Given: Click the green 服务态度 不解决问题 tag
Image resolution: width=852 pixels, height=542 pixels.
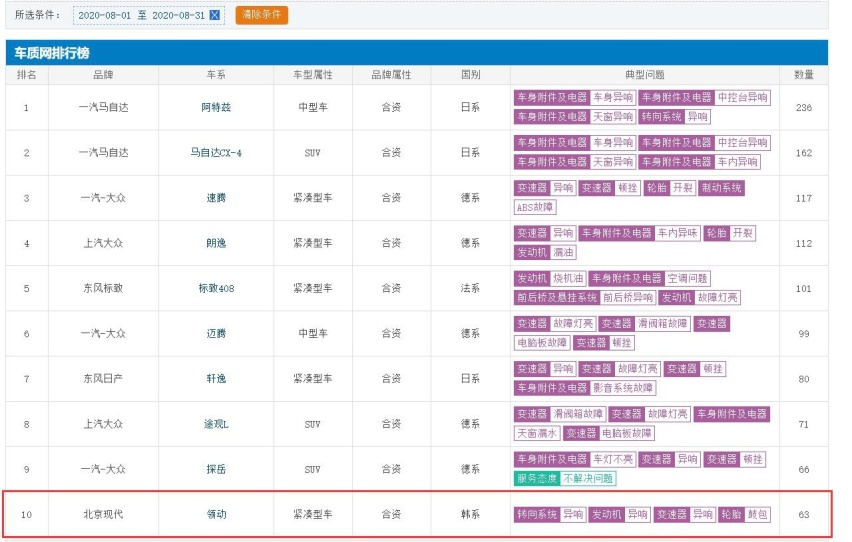Looking at the screenshot, I should (x=565, y=478).
